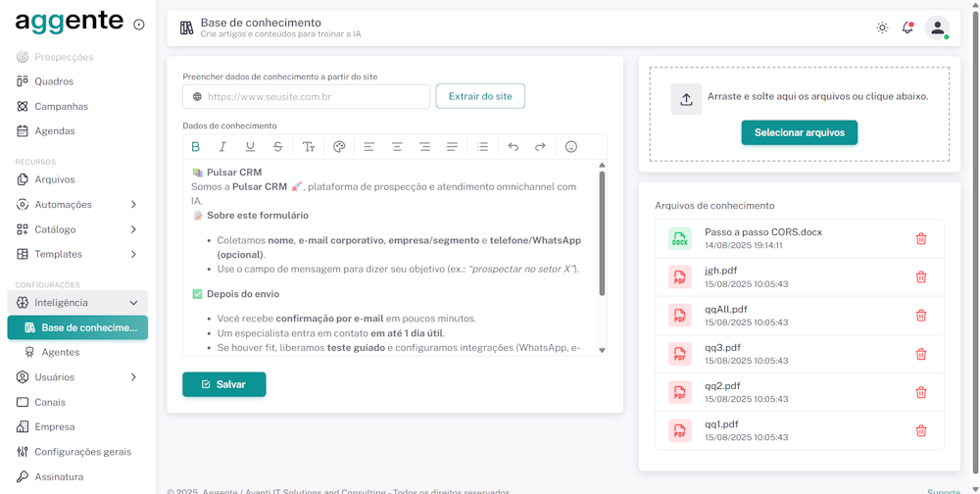The width and height of the screenshot is (980, 494).
Task: Click the upload icon in drop zone
Action: (686, 99)
